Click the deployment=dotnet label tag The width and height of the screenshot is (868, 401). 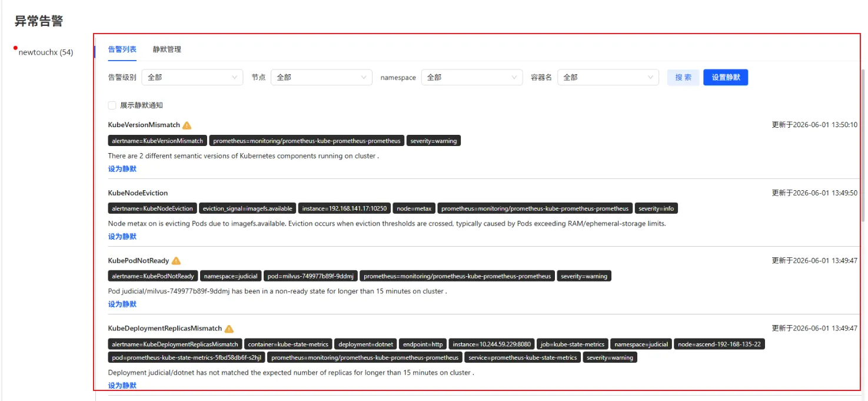pyautogui.click(x=365, y=344)
